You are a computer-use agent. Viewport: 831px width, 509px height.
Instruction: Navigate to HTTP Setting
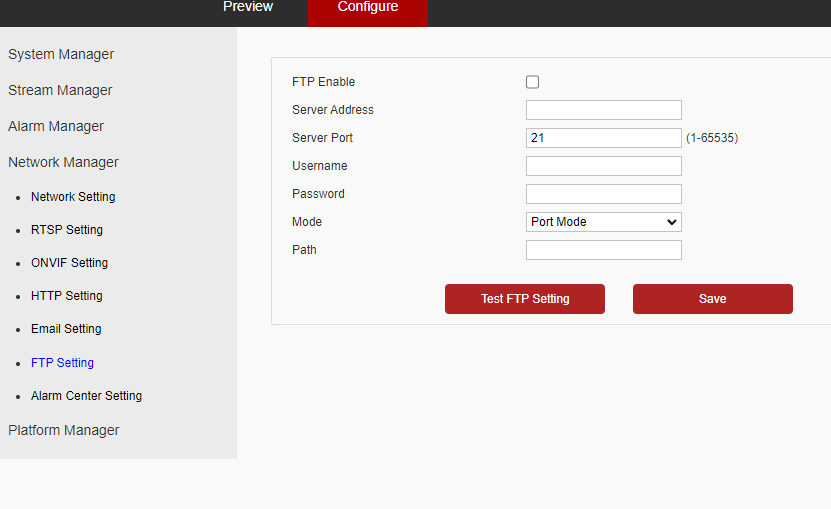67,296
